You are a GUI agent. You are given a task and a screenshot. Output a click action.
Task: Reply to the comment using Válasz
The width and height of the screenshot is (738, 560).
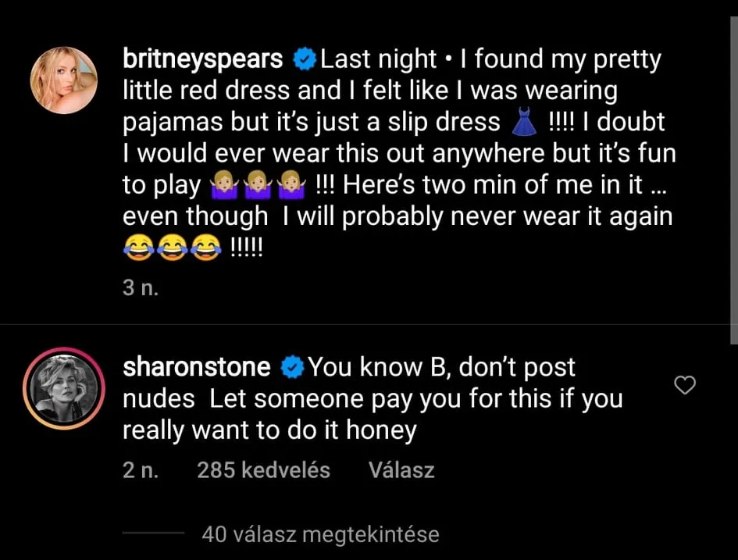401,469
